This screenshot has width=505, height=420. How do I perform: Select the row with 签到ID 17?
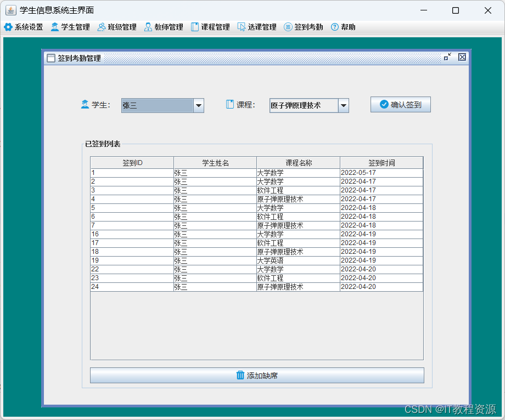pyautogui.click(x=257, y=243)
